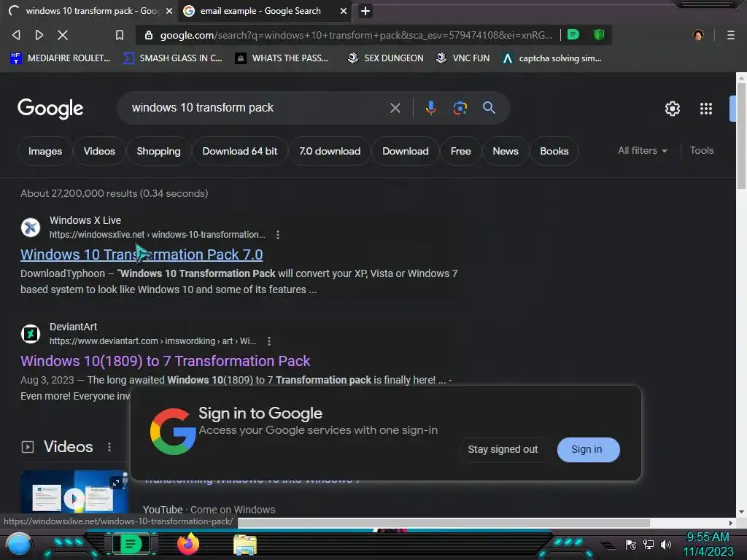Open the MEDIAFIRE ROULET... bookmark
747x560 pixels.
click(x=61, y=58)
